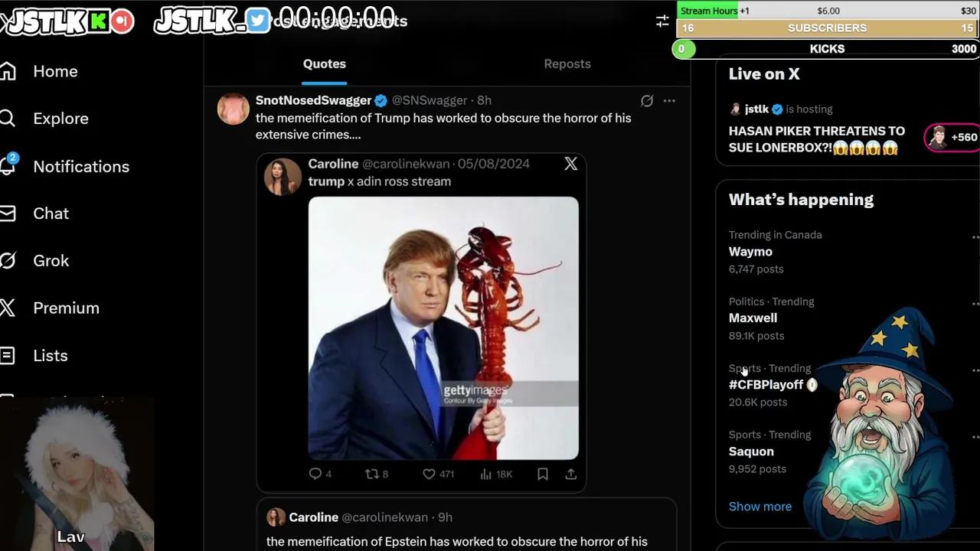
Task: View the 18K views analytics
Action: (495, 474)
